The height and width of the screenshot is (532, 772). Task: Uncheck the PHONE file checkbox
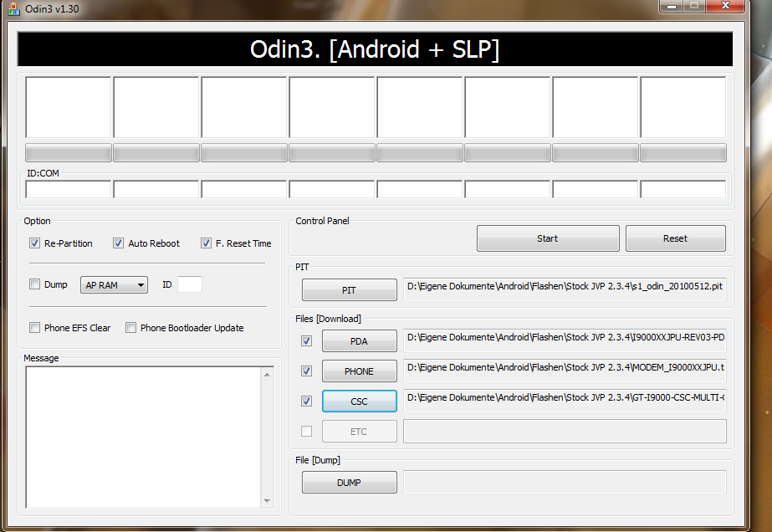tap(306, 371)
